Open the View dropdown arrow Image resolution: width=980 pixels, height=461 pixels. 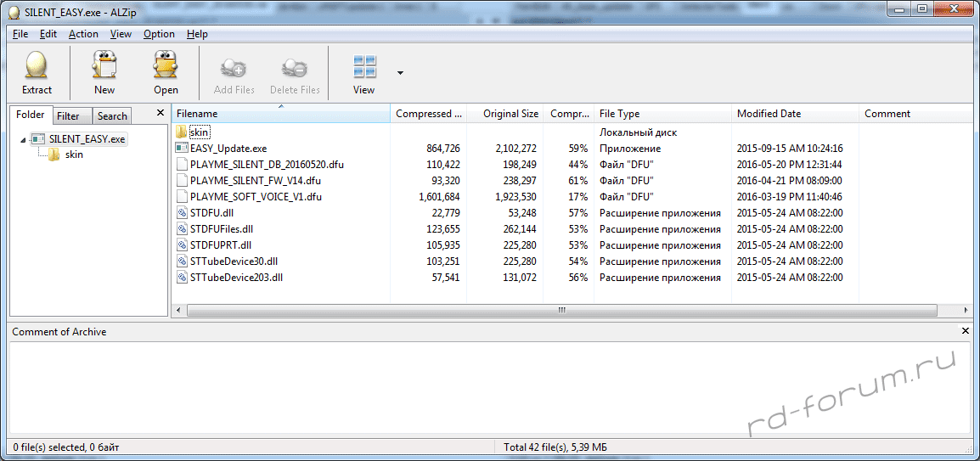400,72
